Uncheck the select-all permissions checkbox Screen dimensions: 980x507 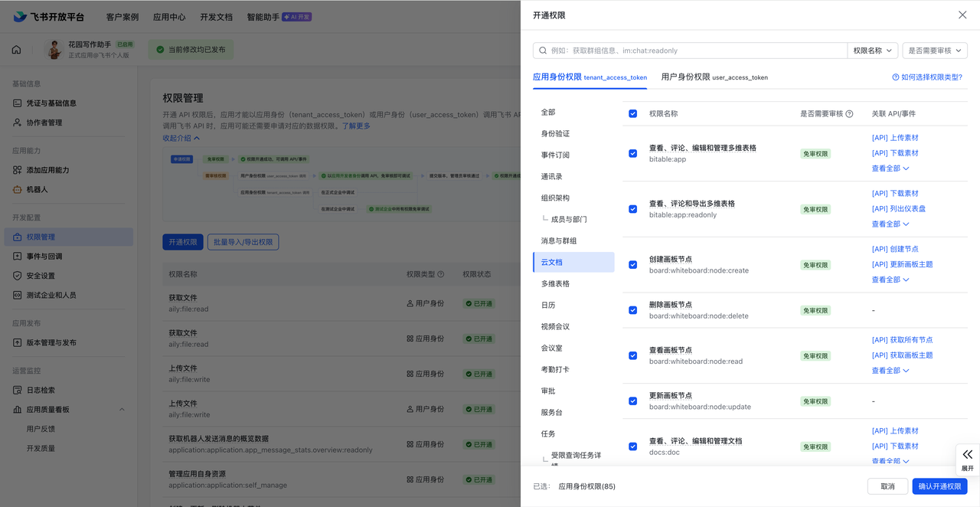pyautogui.click(x=632, y=113)
